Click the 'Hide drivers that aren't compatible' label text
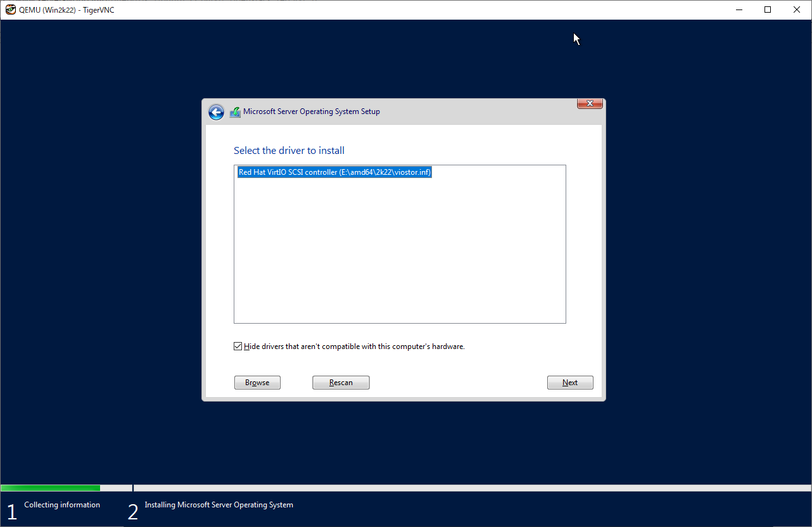Image resolution: width=812 pixels, height=527 pixels. pos(354,346)
